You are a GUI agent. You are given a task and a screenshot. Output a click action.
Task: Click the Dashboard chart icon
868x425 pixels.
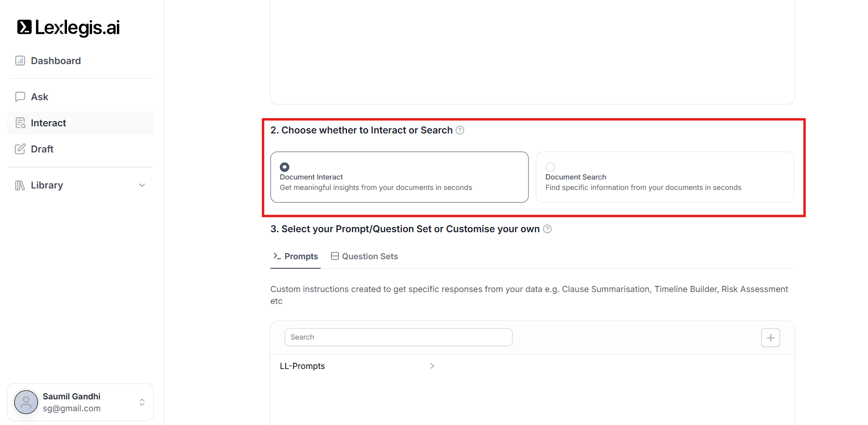(20, 61)
